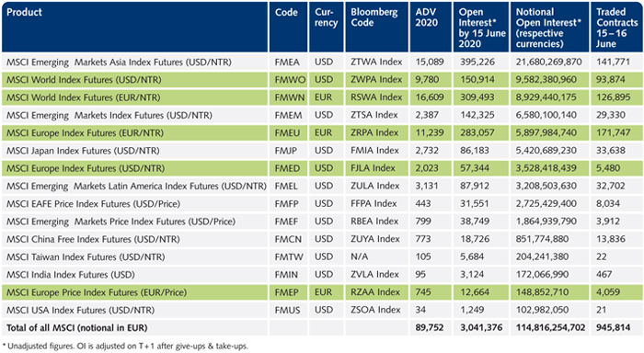644x353 pixels.
Task: Click the N/A Bloomberg code cell
Action: point(360,257)
